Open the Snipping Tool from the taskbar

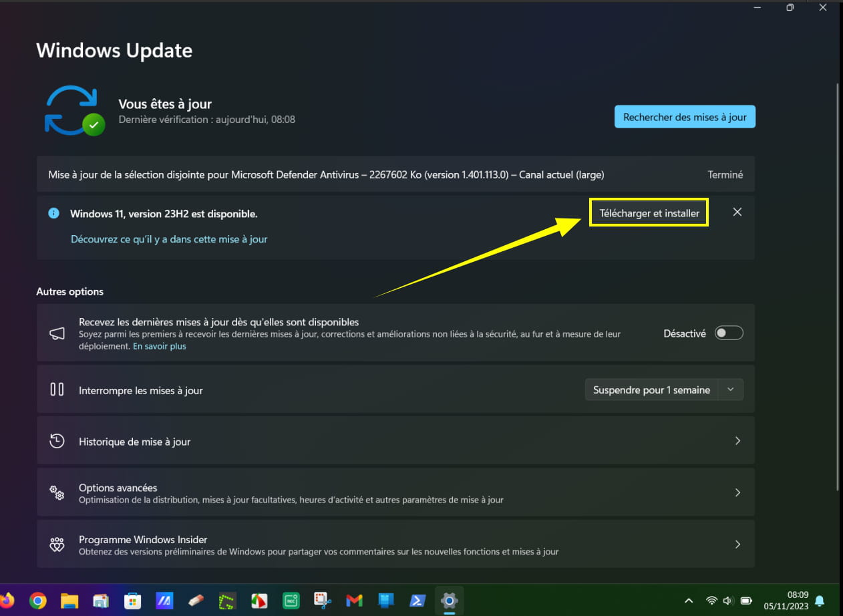[x=323, y=601]
